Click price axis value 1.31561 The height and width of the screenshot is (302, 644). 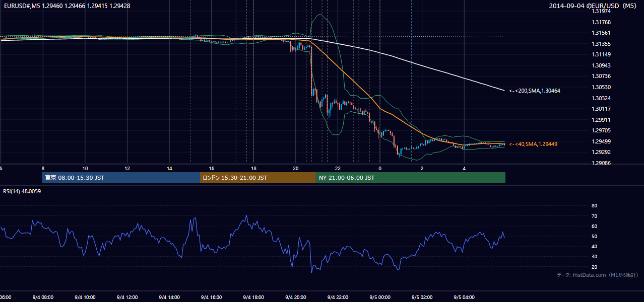pos(601,33)
